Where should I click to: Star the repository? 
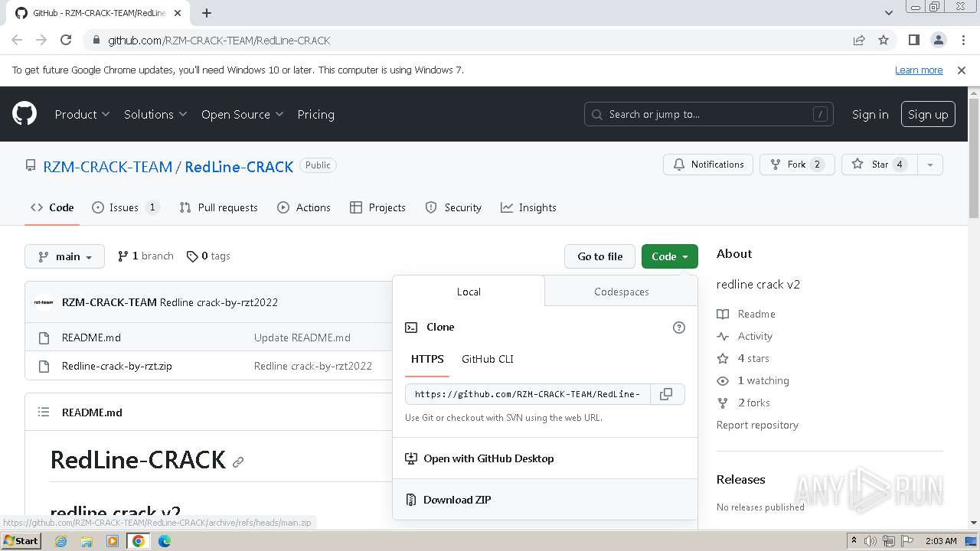point(879,165)
